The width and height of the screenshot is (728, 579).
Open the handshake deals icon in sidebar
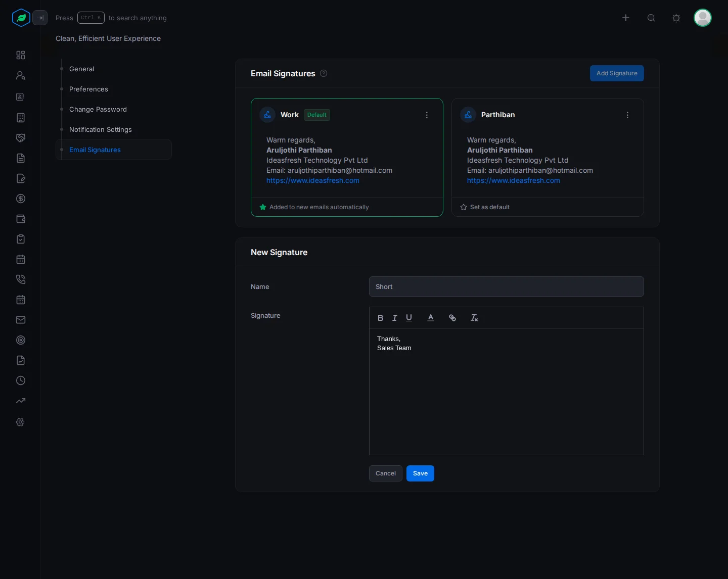[21, 138]
